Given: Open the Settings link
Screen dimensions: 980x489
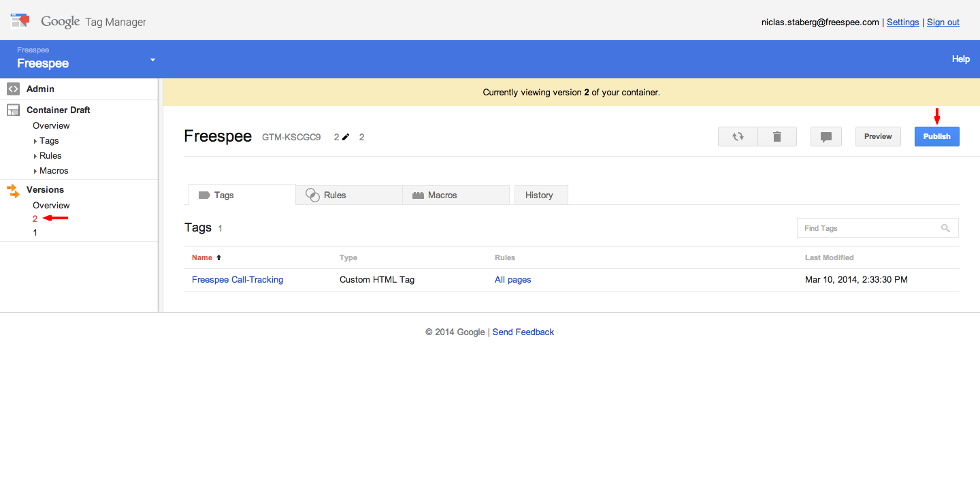Looking at the screenshot, I should tap(903, 22).
